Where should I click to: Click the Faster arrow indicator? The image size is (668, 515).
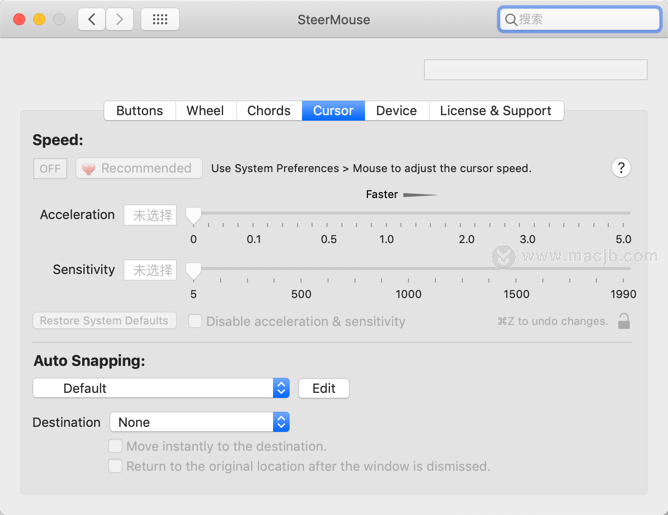click(420, 195)
